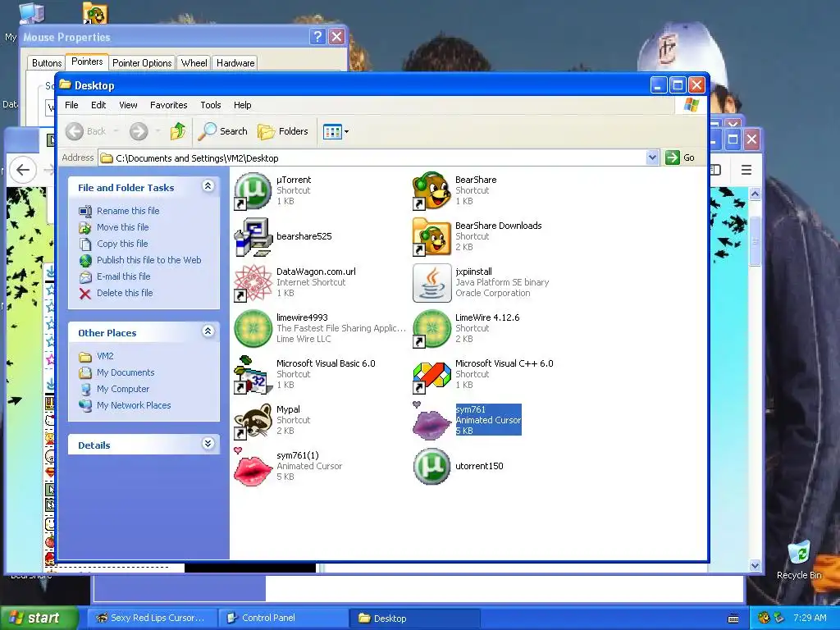Open the Tools menu
The height and width of the screenshot is (630, 840).
click(x=211, y=105)
